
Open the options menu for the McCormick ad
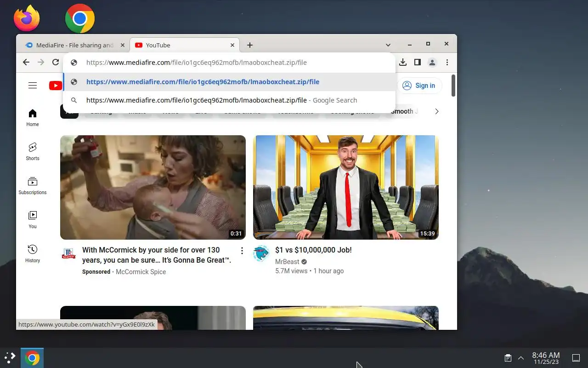tap(242, 251)
